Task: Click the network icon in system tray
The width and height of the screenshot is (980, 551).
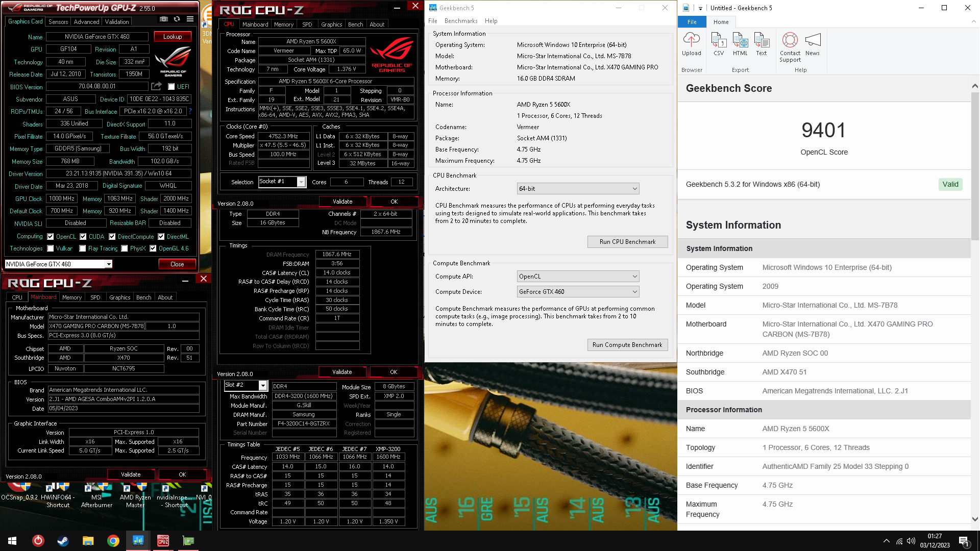Action: tap(899, 541)
